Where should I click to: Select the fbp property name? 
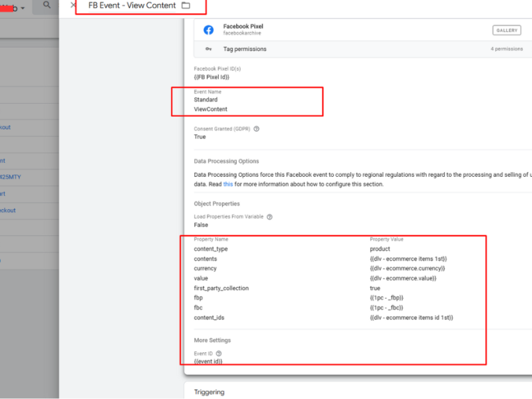tap(198, 297)
